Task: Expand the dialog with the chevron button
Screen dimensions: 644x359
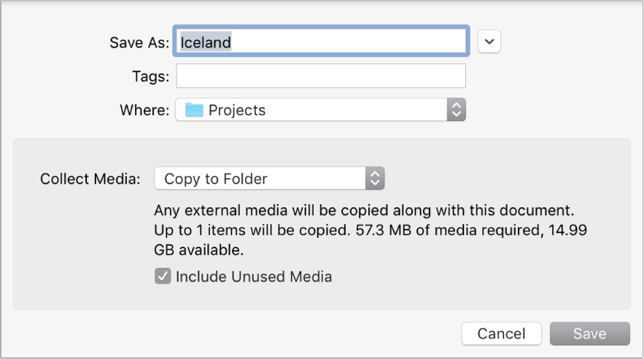Action: pyautogui.click(x=489, y=42)
